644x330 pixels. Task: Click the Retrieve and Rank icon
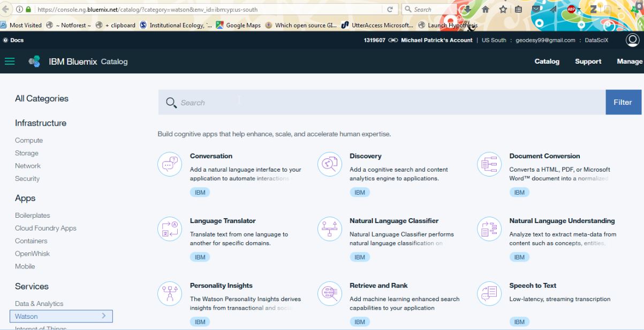point(330,294)
